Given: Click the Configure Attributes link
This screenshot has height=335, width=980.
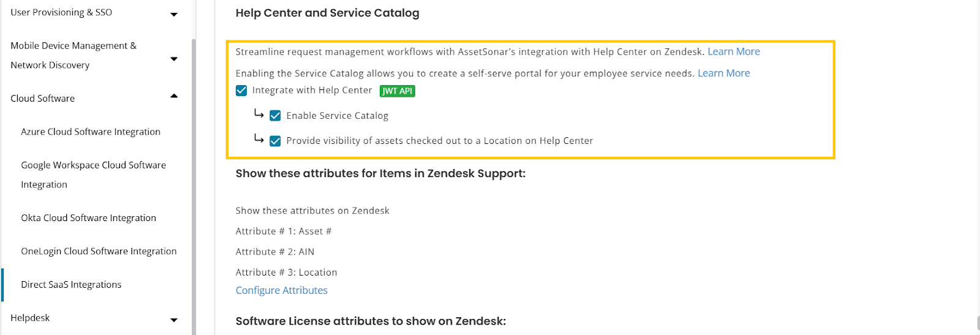Looking at the screenshot, I should pos(282,290).
